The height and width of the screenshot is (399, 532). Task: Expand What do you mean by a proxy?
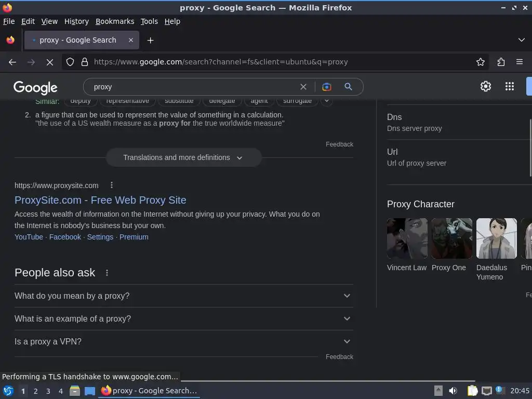(x=183, y=296)
